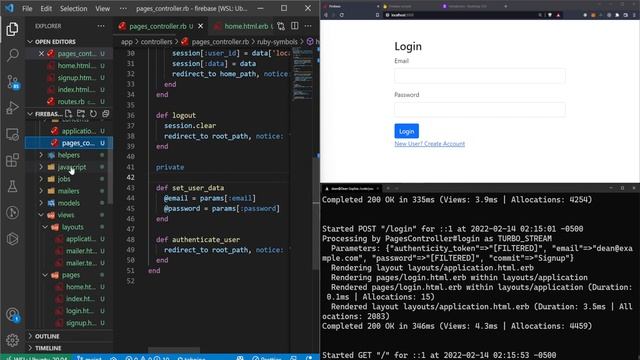Refresh the explorer file tree
640x360 pixels.
coord(93,113)
